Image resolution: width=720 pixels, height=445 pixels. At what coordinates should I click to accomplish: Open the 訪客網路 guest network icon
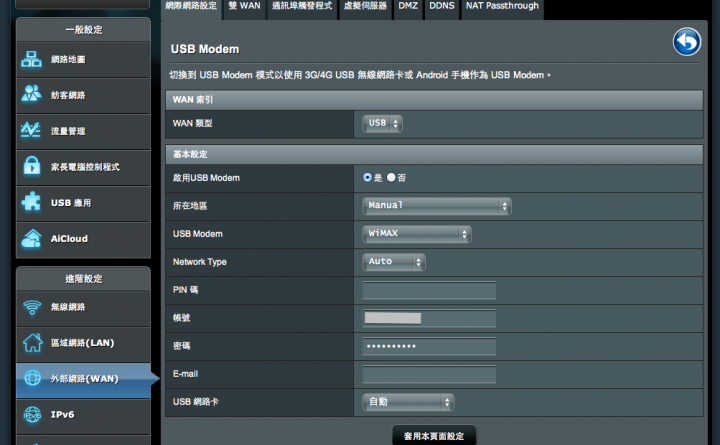click(x=31, y=94)
